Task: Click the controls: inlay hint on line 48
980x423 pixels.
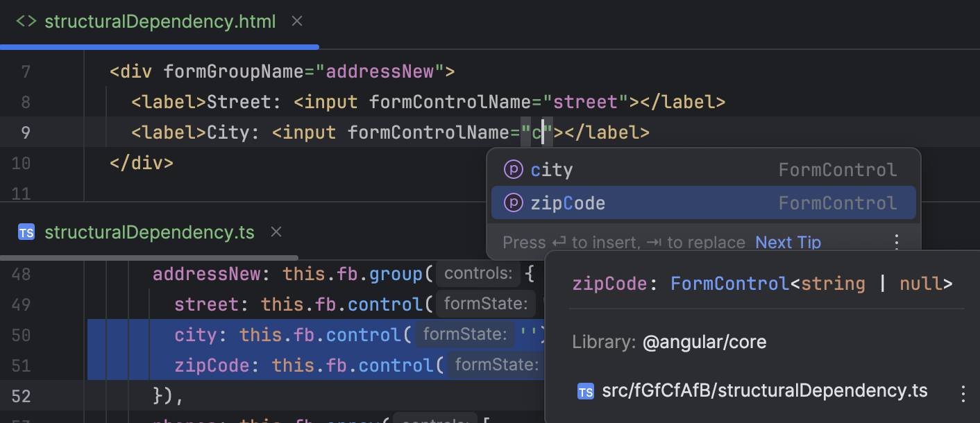Action: click(x=478, y=273)
